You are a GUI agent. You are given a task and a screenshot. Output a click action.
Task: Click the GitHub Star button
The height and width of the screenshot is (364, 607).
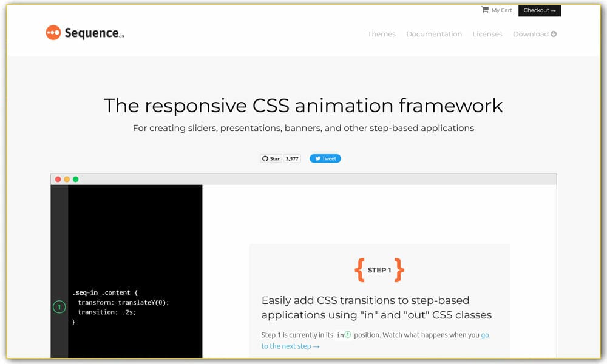[271, 158]
